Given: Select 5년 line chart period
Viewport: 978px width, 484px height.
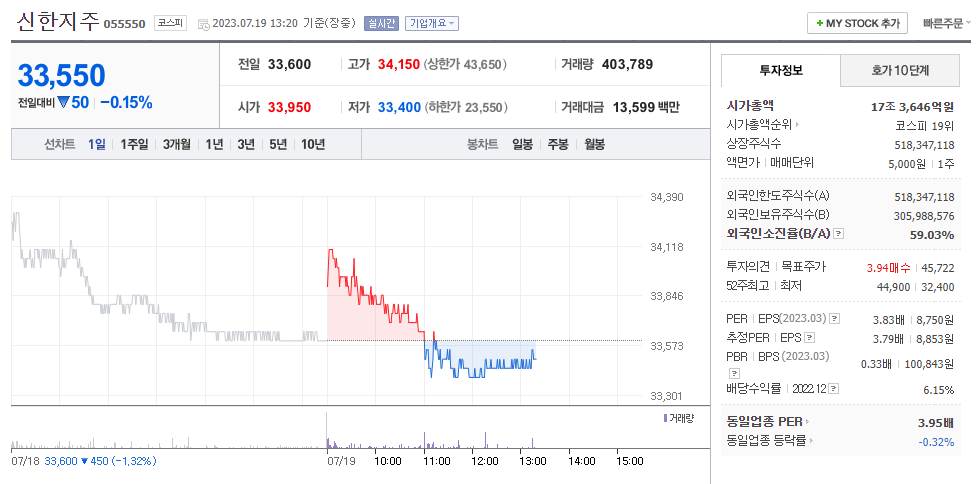Looking at the screenshot, I should (x=278, y=144).
